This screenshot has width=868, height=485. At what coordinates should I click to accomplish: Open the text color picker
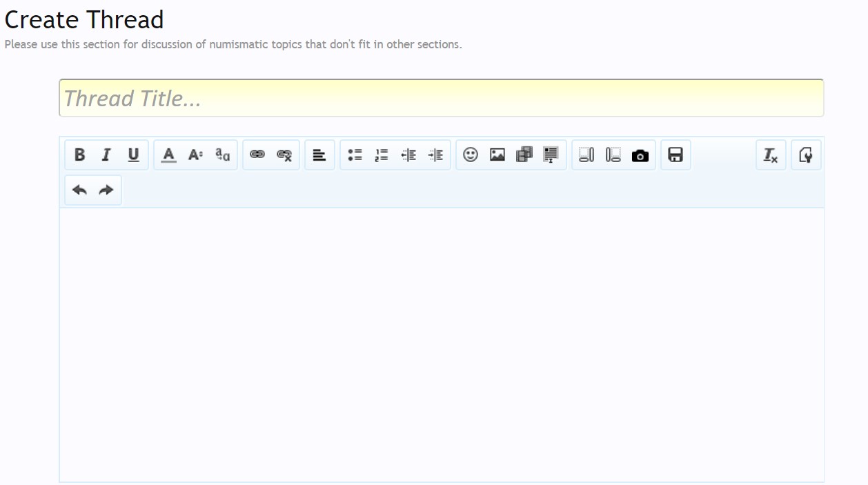[168, 155]
